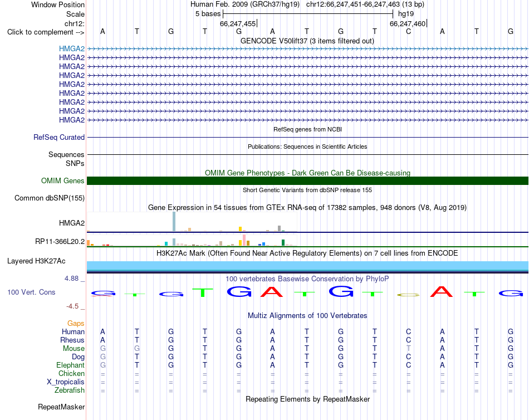Viewport: 529px width, 420px height.
Task: Click the OMIM Gene Phenotypes green title
Action: click(x=307, y=173)
